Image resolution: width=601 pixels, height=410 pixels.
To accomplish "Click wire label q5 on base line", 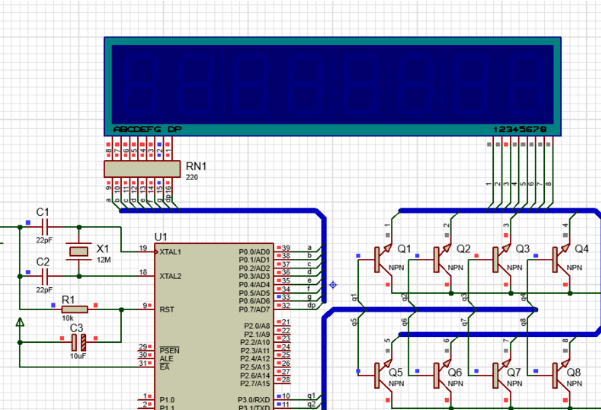I will 354,322.
